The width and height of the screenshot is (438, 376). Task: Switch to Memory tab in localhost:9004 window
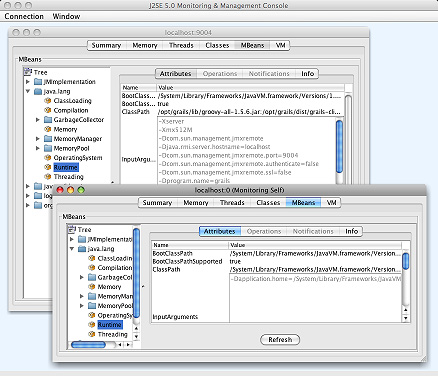pos(145,45)
